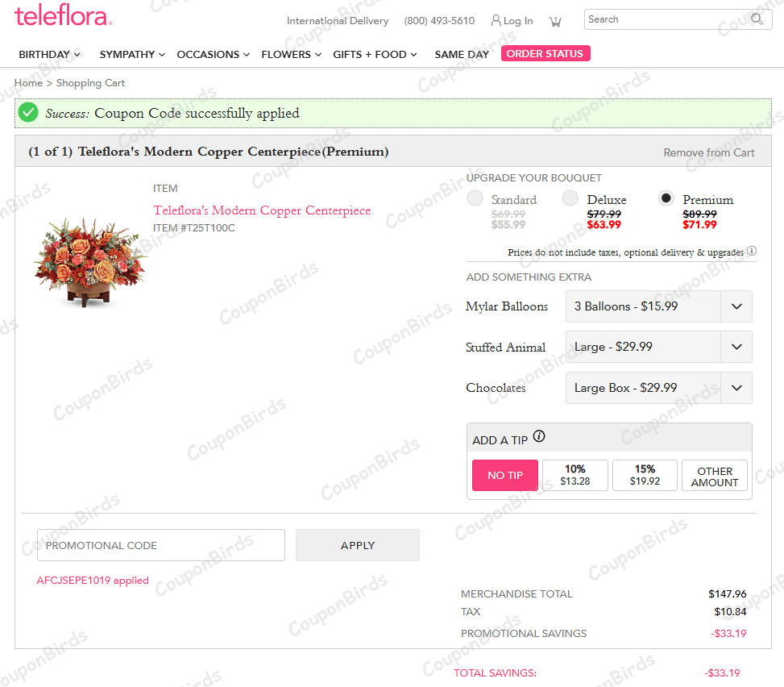Open the Gifts + Food menu
784x687 pixels.
click(375, 55)
